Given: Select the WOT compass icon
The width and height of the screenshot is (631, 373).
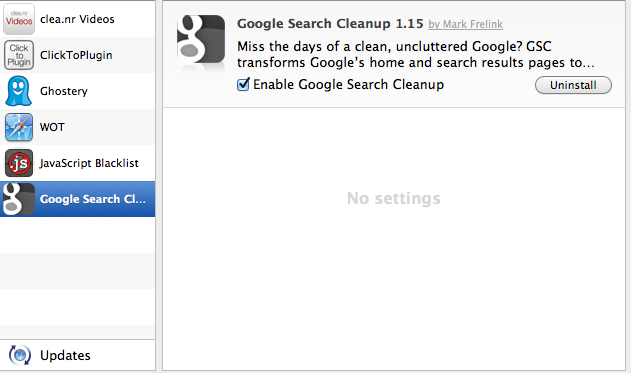Looking at the screenshot, I should [19, 127].
